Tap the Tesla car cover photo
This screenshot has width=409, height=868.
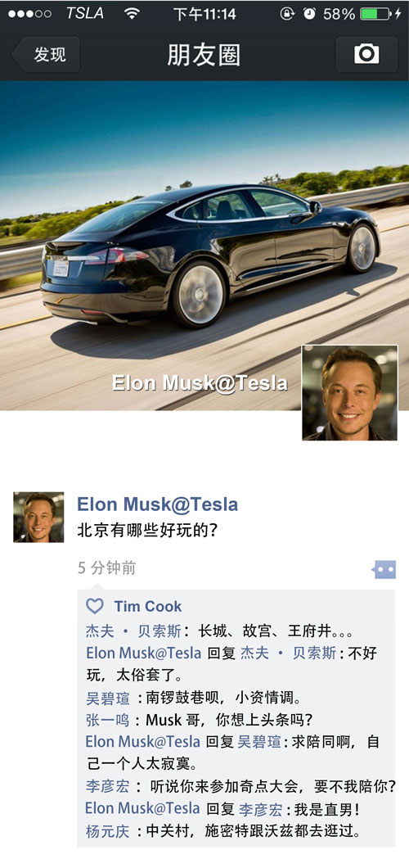[204, 246]
